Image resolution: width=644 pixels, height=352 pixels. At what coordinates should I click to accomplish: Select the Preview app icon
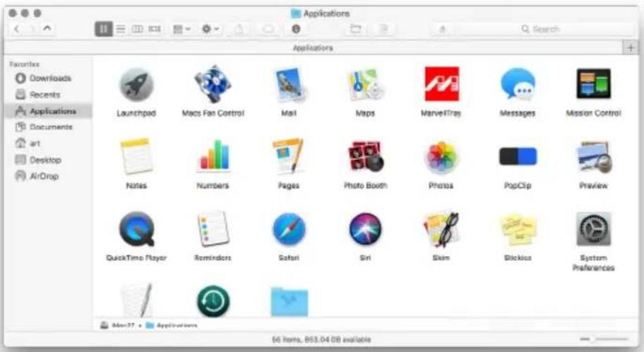[593, 157]
